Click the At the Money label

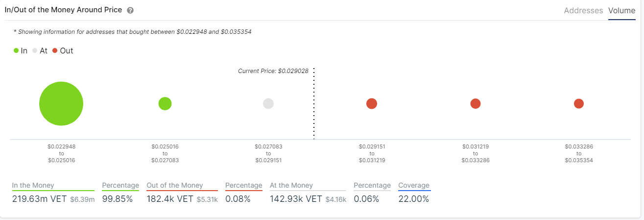tap(291, 185)
